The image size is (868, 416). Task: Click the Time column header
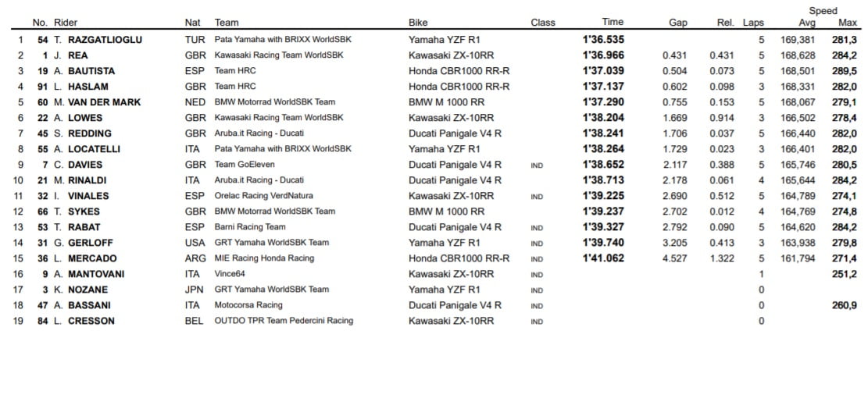(x=613, y=23)
